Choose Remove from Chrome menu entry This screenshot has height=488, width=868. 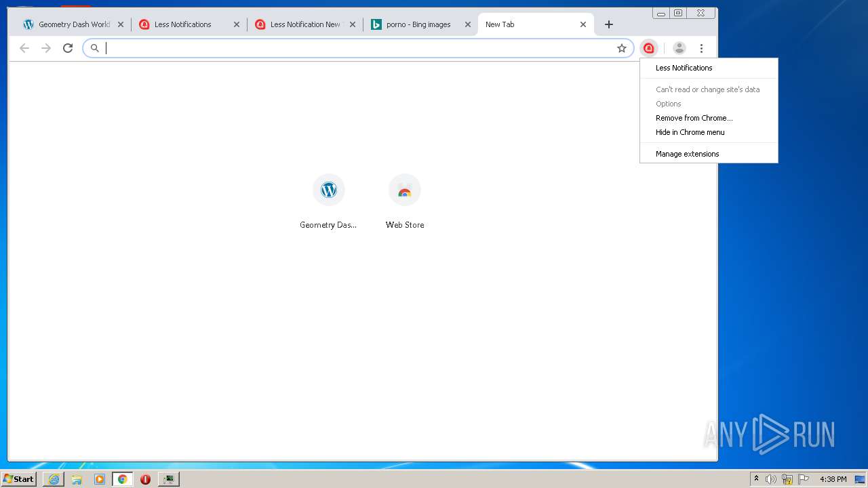click(709, 118)
